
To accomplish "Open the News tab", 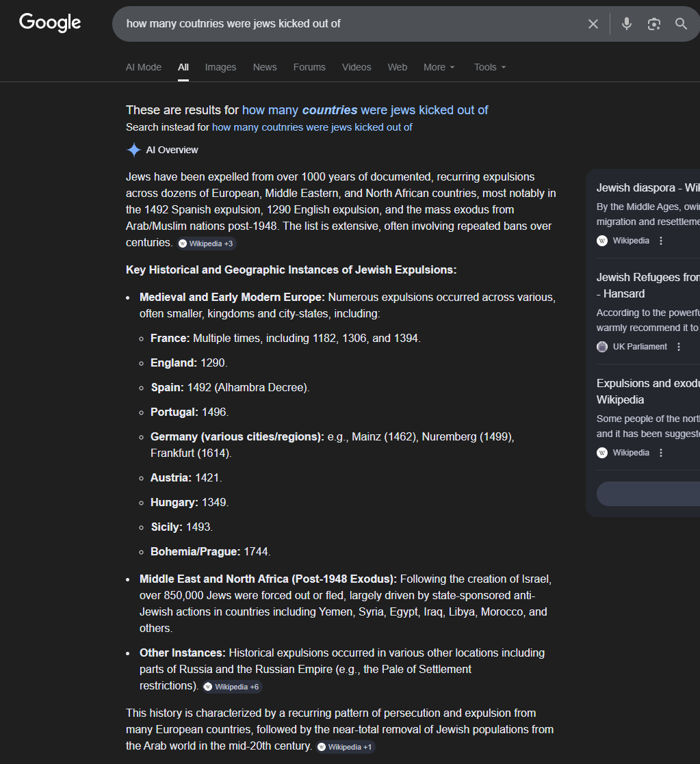I will tap(265, 67).
